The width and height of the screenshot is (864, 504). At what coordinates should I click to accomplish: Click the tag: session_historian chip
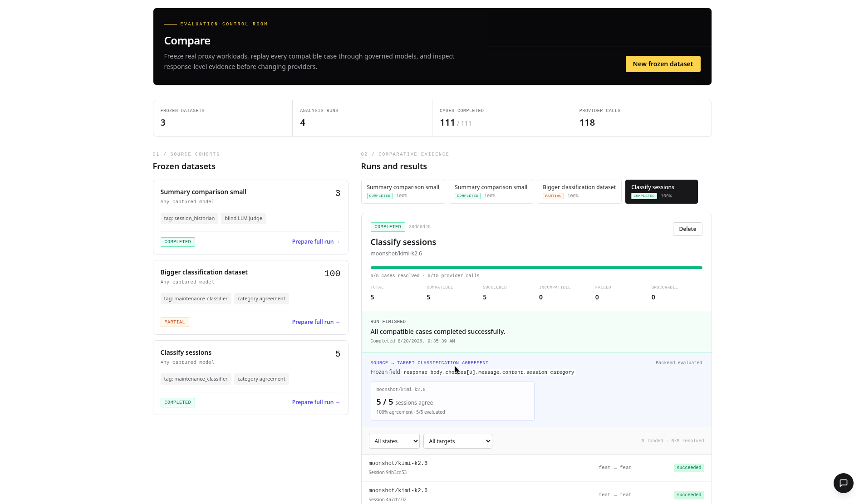coord(189,218)
